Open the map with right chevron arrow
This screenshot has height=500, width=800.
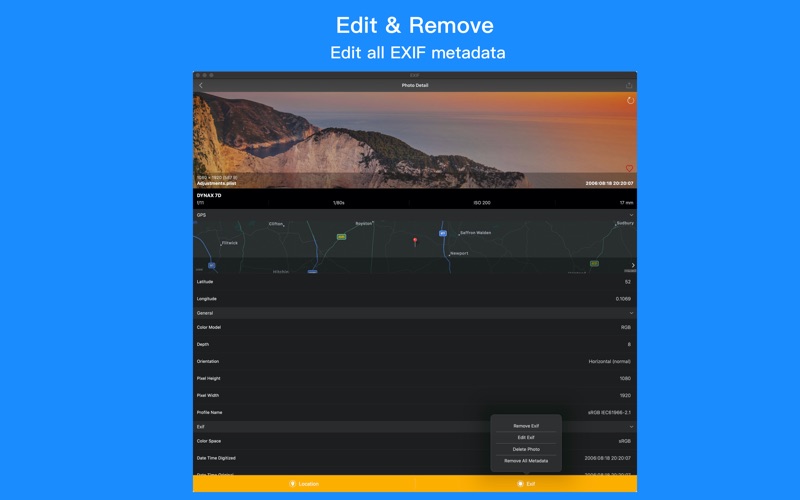click(x=633, y=265)
